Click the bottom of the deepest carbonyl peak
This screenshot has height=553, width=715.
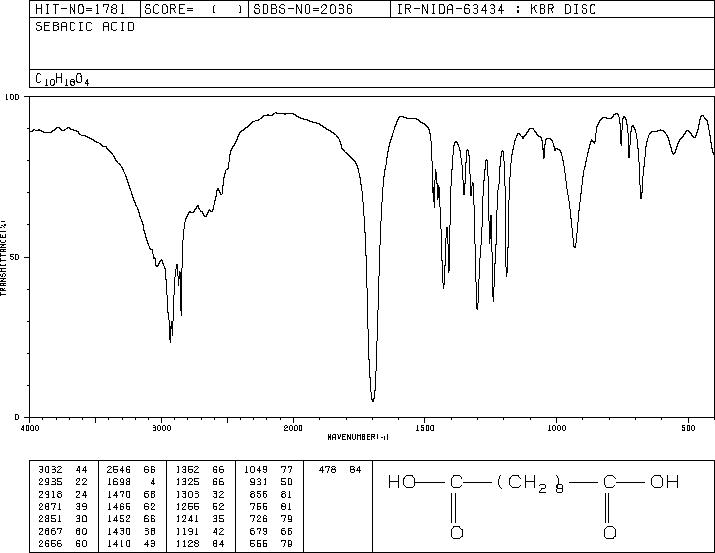373,400
